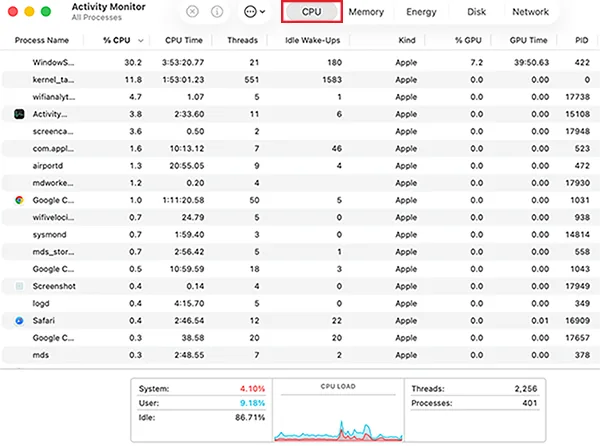The image size is (600, 446).
Task: Sort by Threads column header
Action: tap(243, 40)
